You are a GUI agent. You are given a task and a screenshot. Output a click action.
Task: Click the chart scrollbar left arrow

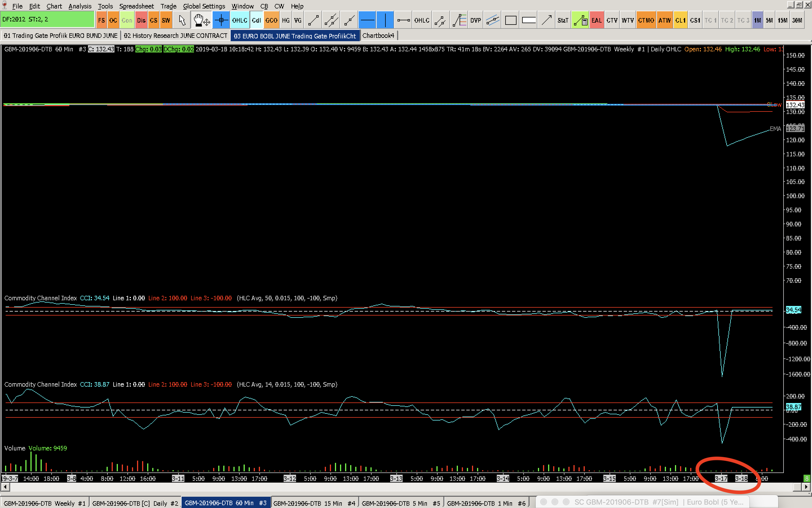coord(5,487)
